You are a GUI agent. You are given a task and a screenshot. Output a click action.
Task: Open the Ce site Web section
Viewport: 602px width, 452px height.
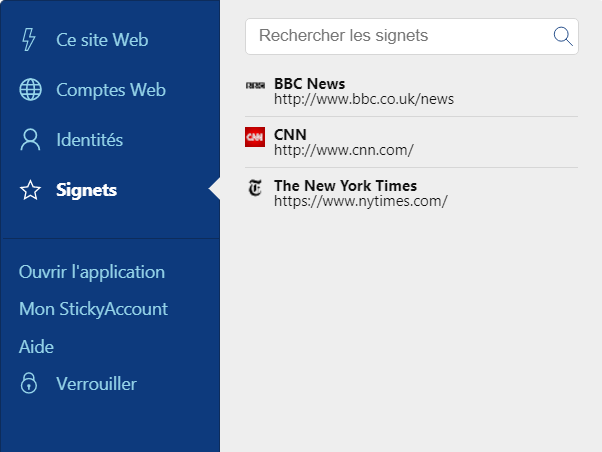102,40
